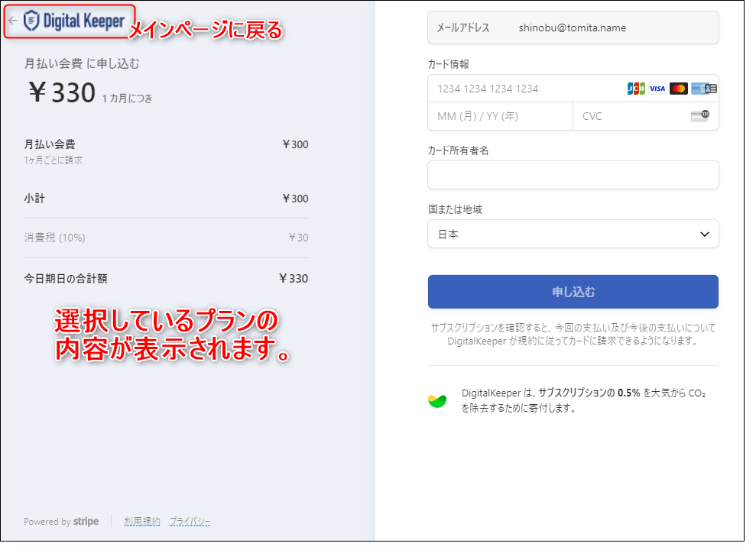The height and width of the screenshot is (553, 756).
Task: Select the カード所有者名 cardholder name field
Action: coord(573,175)
